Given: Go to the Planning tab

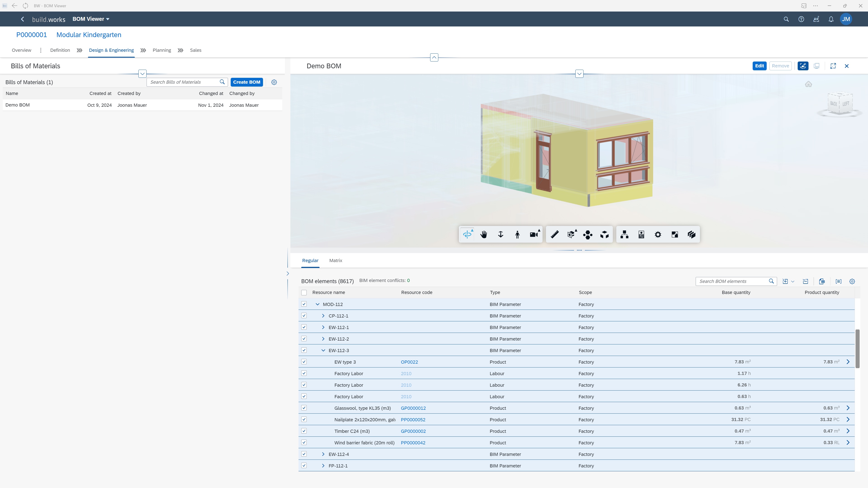Looking at the screenshot, I should [162, 50].
